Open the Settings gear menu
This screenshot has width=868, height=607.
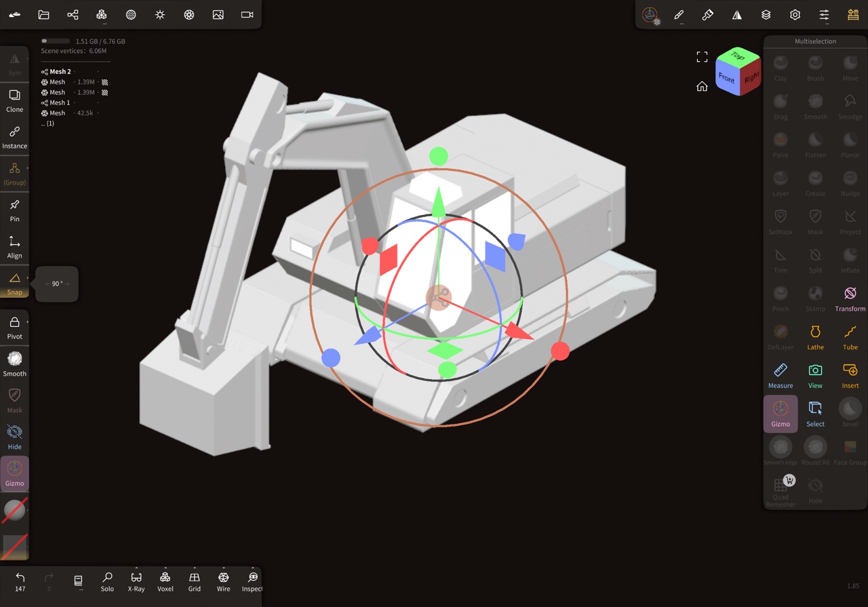click(795, 15)
